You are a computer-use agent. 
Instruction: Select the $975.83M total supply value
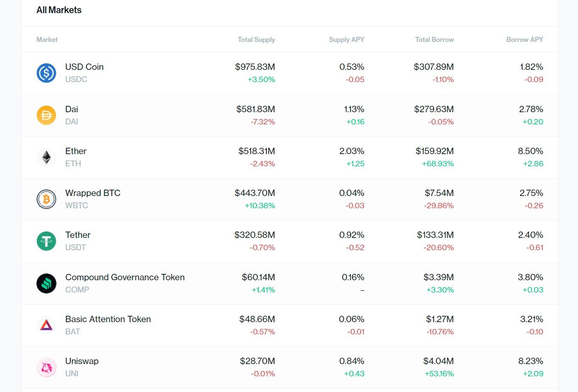pos(255,67)
